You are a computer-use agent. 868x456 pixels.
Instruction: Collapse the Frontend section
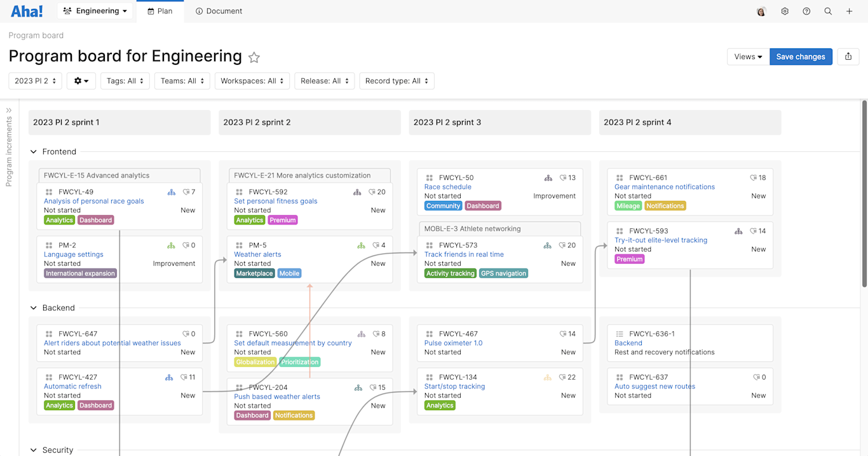[33, 151]
